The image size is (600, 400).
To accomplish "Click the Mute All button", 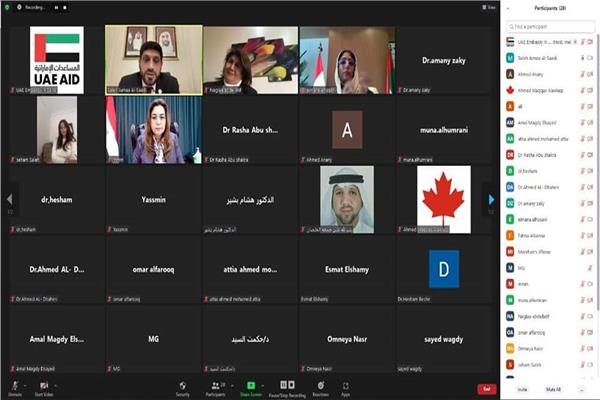I will 553,389.
